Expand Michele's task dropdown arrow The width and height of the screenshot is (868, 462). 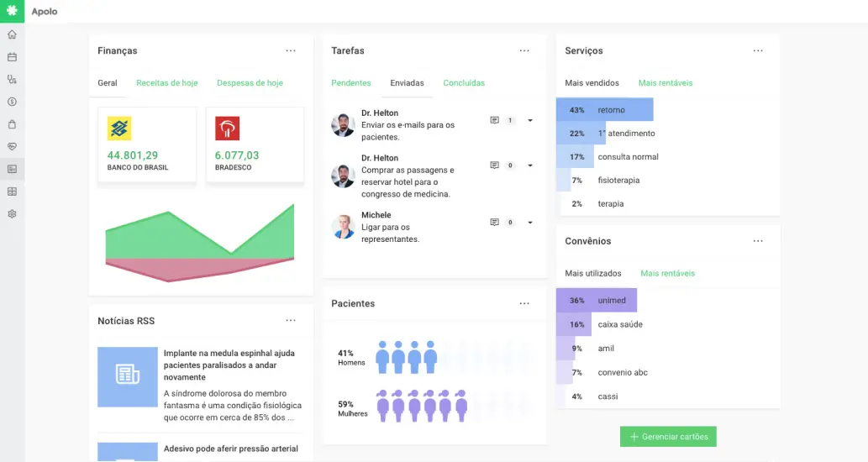[529, 223]
